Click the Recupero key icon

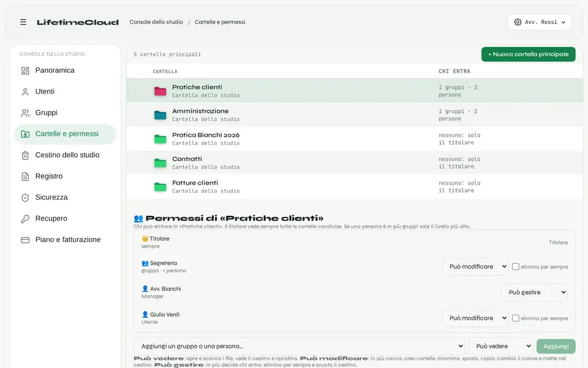[25, 218]
